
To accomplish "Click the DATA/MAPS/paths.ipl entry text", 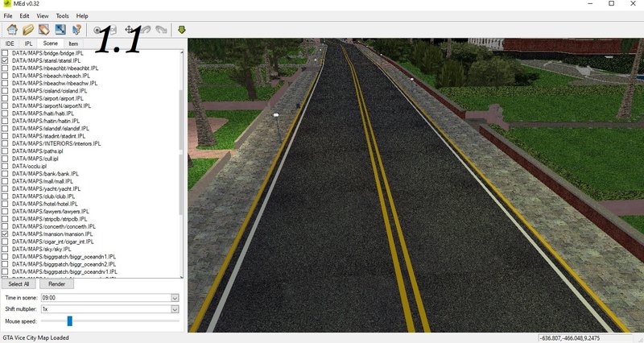I will 37,151.
